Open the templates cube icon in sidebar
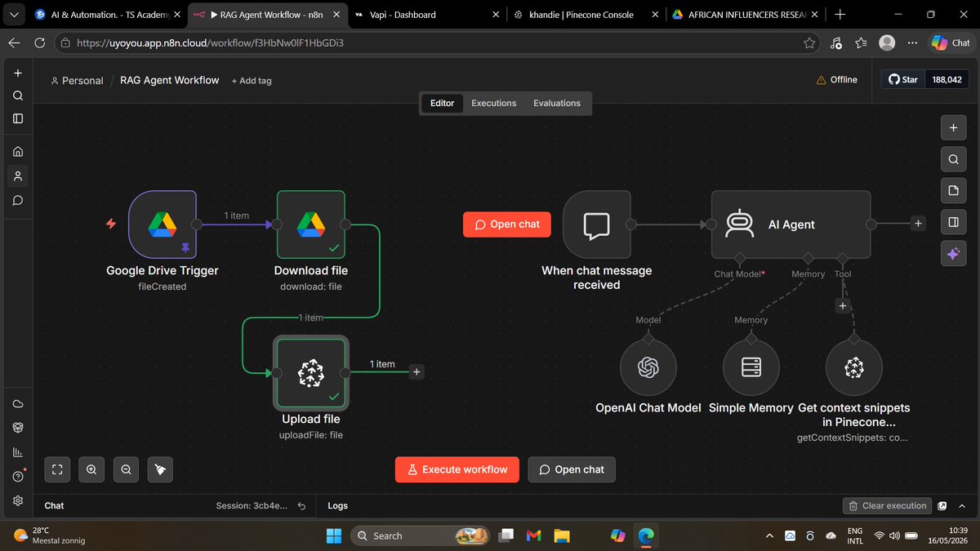Image resolution: width=980 pixels, height=551 pixels. pyautogui.click(x=18, y=428)
